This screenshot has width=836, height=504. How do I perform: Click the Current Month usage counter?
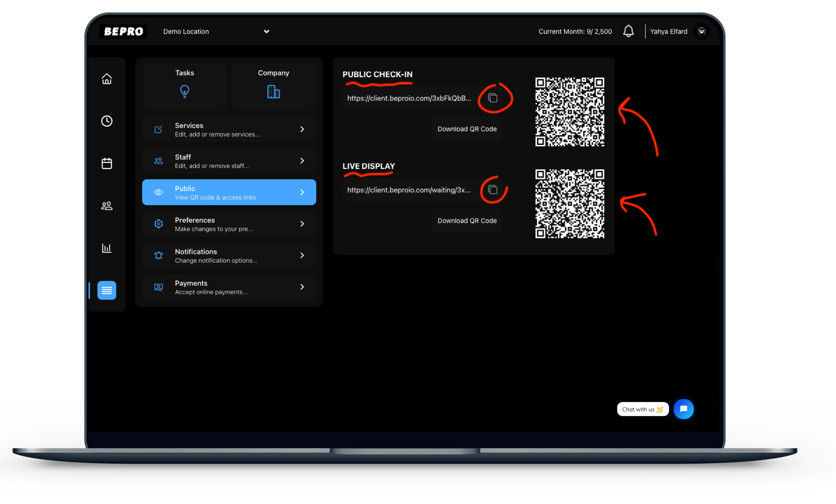(575, 31)
